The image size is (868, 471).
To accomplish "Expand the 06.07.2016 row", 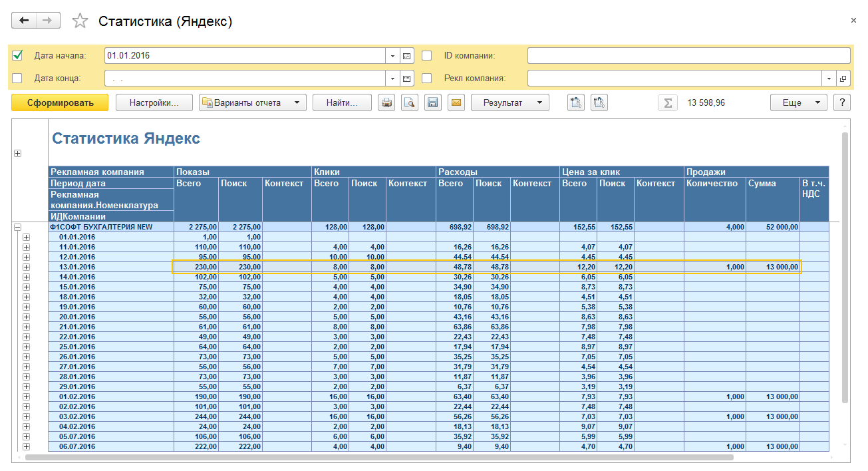I will point(27,446).
